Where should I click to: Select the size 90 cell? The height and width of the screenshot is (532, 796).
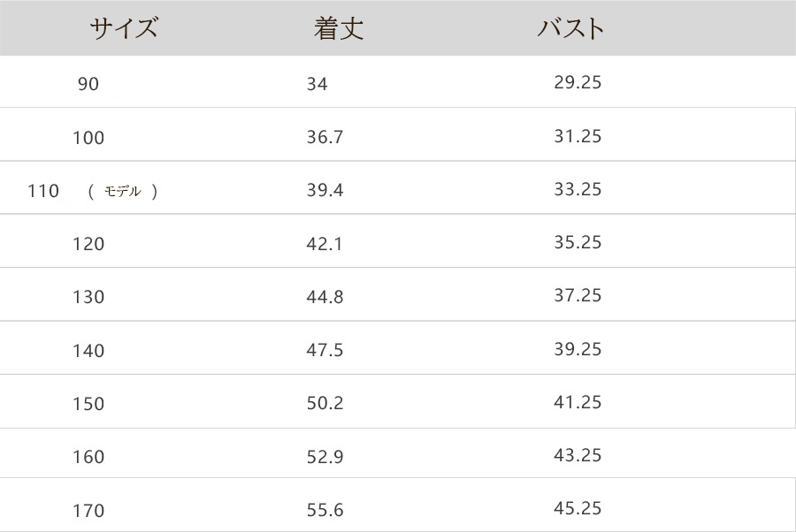tap(88, 84)
